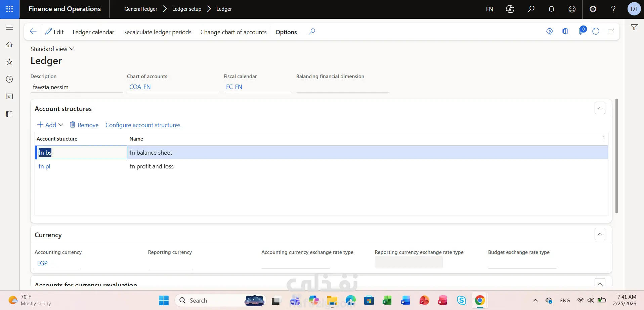Open the Standard view dropdown

click(52, 49)
